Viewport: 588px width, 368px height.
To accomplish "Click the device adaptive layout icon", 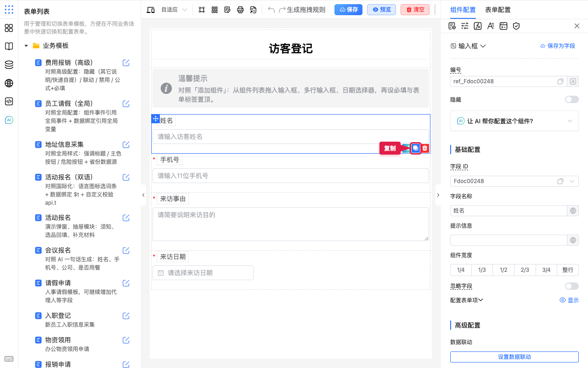I will pos(151,10).
